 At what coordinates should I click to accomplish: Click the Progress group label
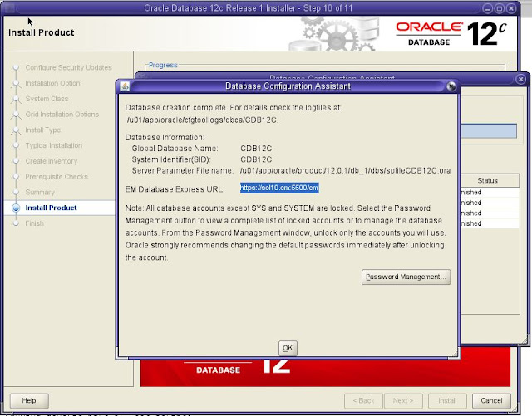[163, 65]
